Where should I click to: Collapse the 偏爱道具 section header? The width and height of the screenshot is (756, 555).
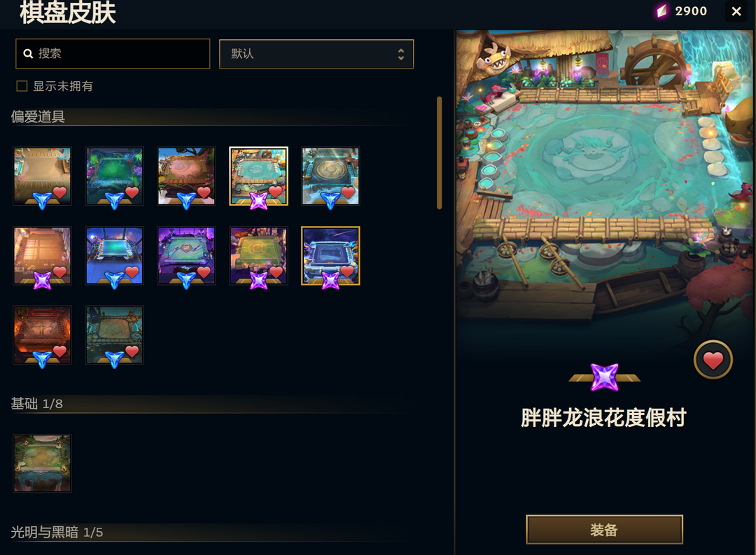pyautogui.click(x=38, y=117)
